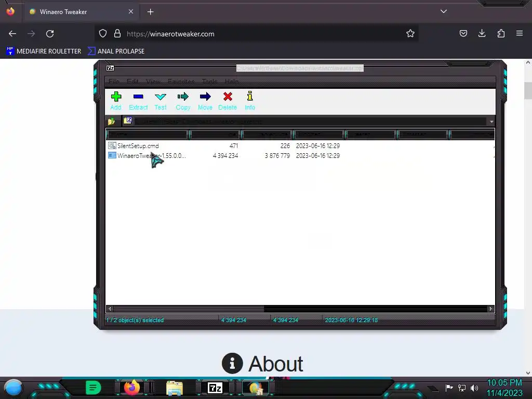
Task: Click the volume speaker tray icon
Action: (474, 388)
